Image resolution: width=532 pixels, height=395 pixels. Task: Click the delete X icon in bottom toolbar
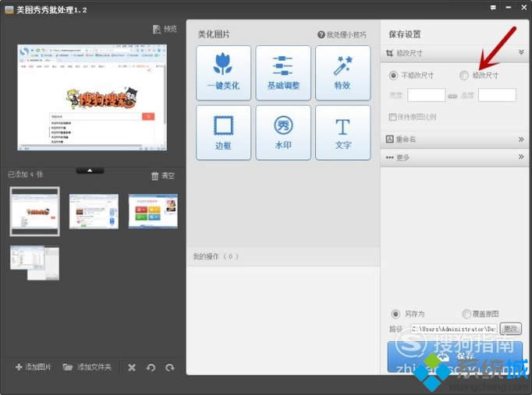coord(132,367)
